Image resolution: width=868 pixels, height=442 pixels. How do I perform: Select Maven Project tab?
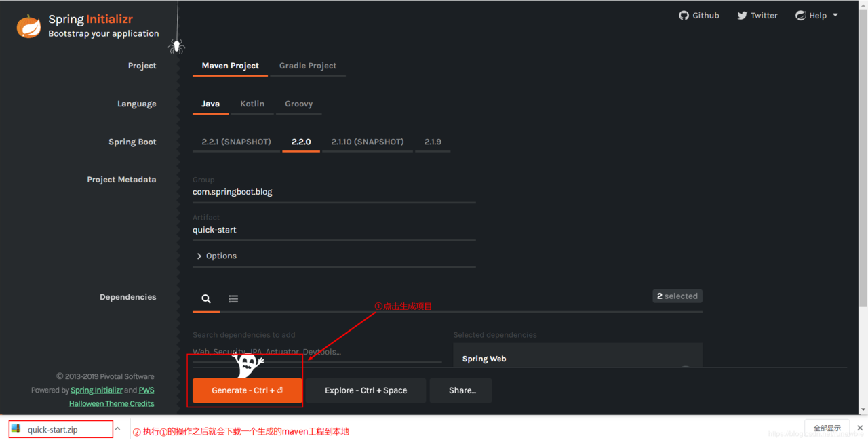pyautogui.click(x=230, y=66)
